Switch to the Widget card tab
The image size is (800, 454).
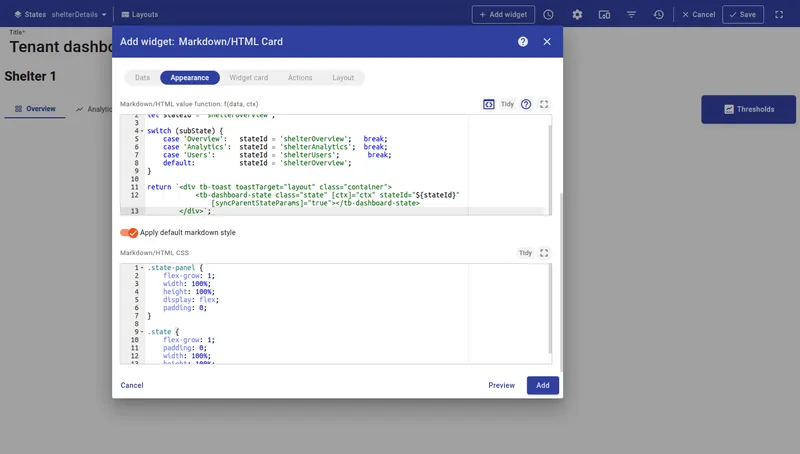248,78
